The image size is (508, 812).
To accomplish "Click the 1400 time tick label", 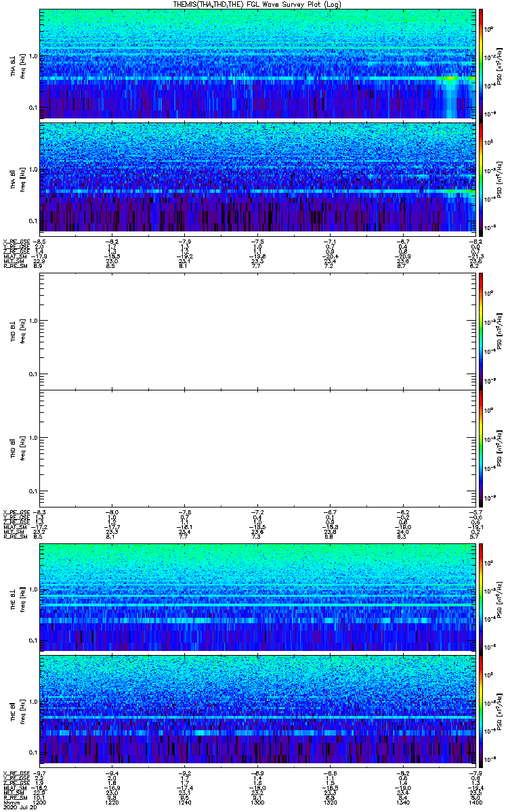I will tap(475, 803).
